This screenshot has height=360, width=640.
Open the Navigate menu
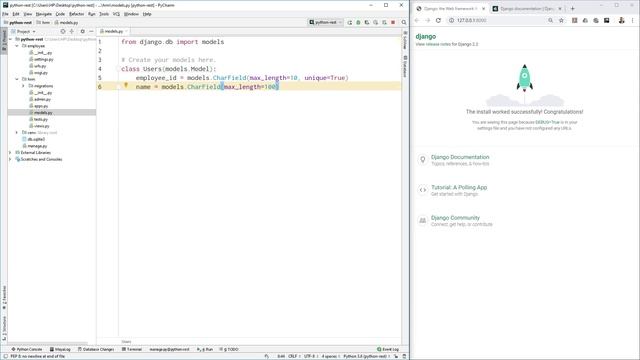pos(44,14)
